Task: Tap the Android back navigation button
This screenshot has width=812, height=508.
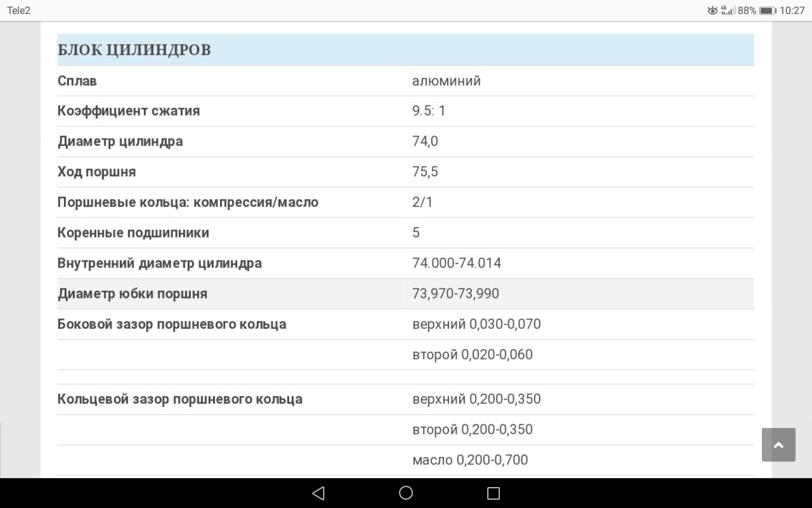Action: coord(318,493)
